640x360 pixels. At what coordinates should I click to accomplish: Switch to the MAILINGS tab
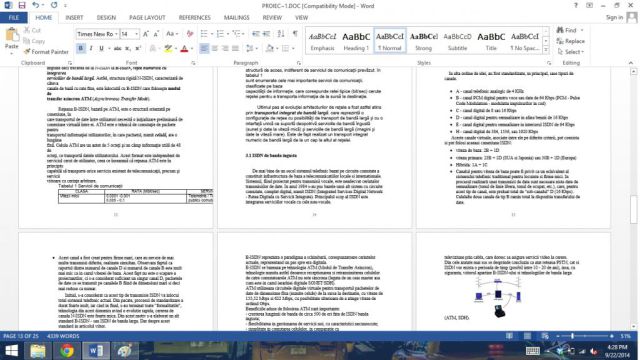click(236, 18)
